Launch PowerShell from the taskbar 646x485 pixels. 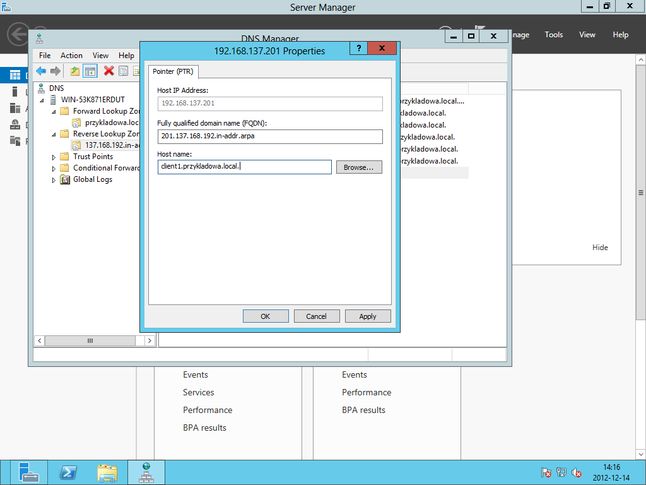(x=68, y=472)
